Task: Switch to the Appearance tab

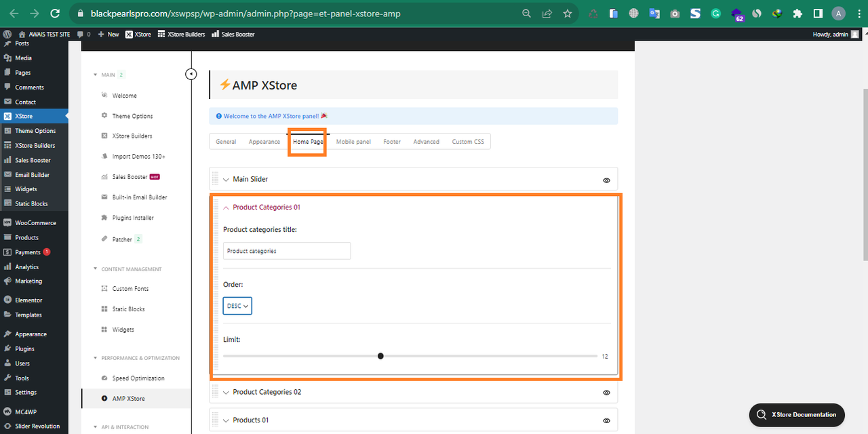Action: coord(264,142)
